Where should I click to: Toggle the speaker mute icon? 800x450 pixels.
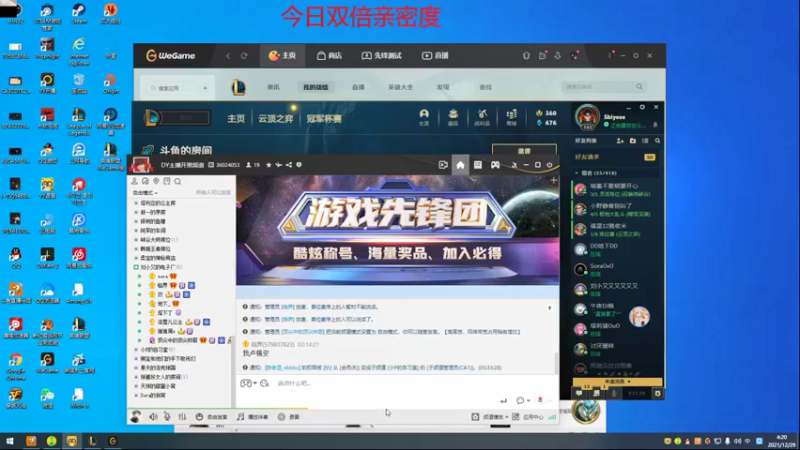coord(153,417)
